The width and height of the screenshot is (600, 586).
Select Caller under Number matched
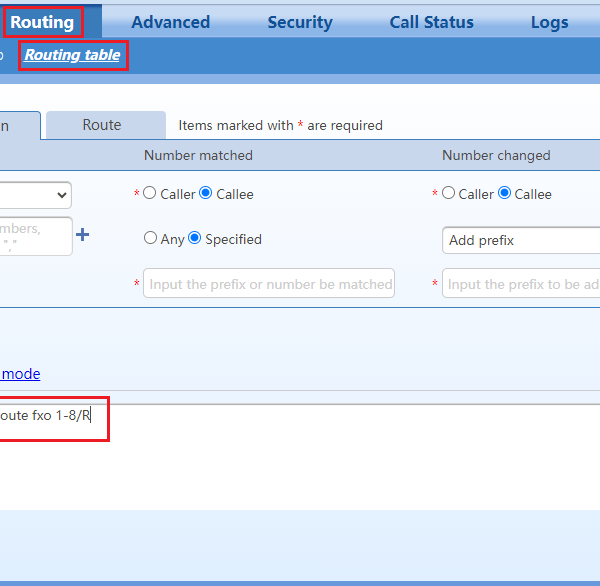(x=150, y=194)
